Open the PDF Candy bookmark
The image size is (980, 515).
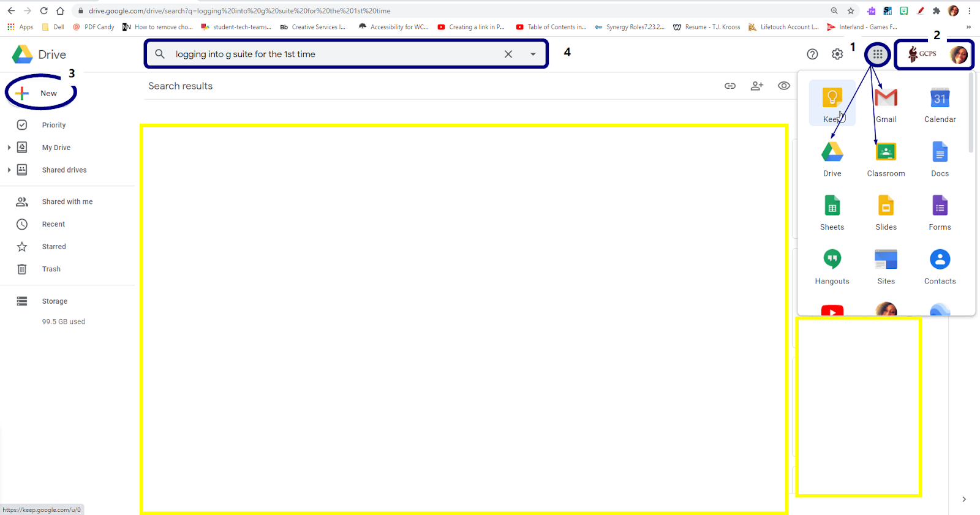[x=93, y=27]
